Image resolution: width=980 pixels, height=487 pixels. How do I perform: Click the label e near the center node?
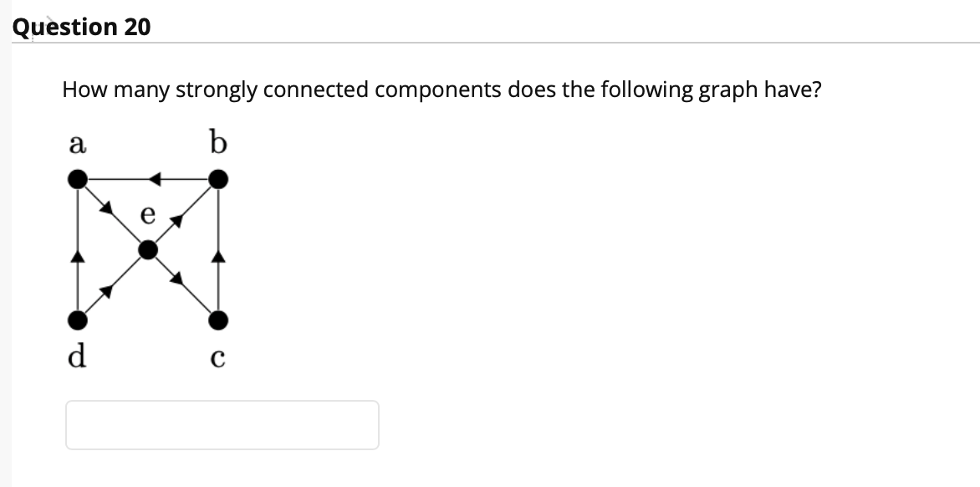pos(147,215)
